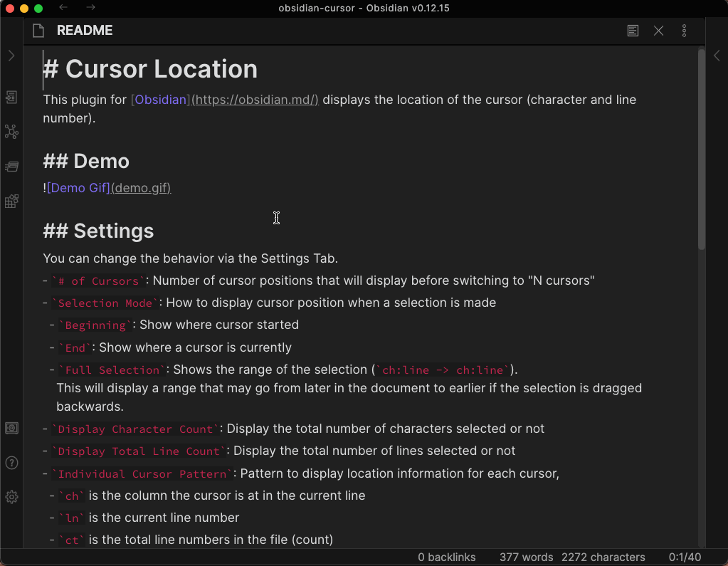Image resolution: width=728 pixels, height=566 pixels.
Task: Open the more options menu
Action: [x=685, y=31]
